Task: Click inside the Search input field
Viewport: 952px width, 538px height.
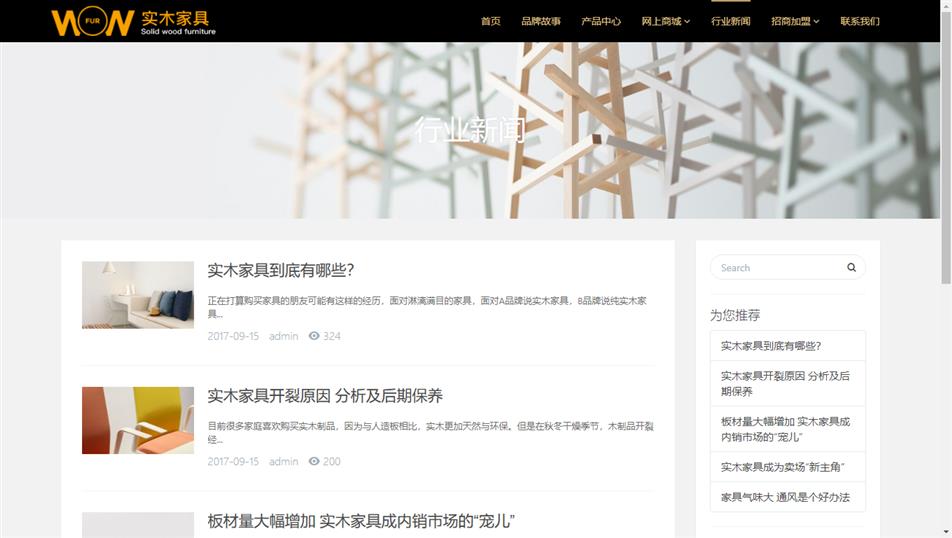Action: 780,267
